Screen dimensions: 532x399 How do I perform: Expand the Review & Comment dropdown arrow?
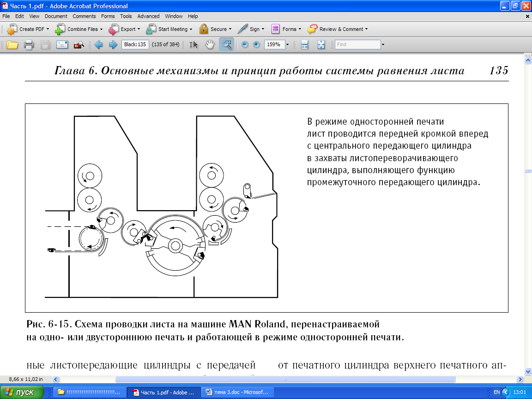pyautogui.click(x=366, y=29)
